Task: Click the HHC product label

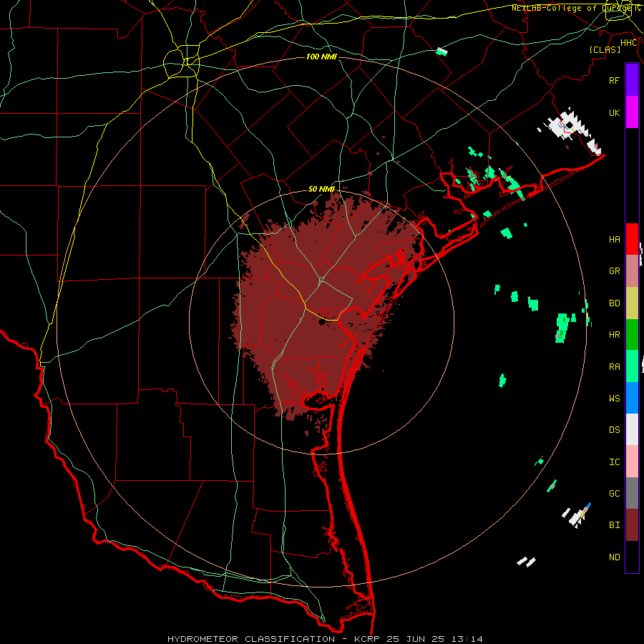Action: click(x=628, y=43)
